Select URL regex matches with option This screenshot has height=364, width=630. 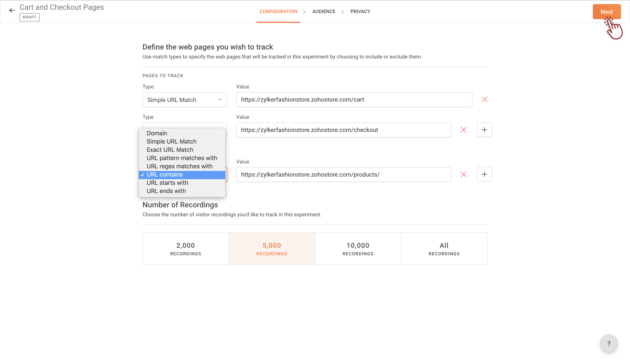pyautogui.click(x=179, y=166)
